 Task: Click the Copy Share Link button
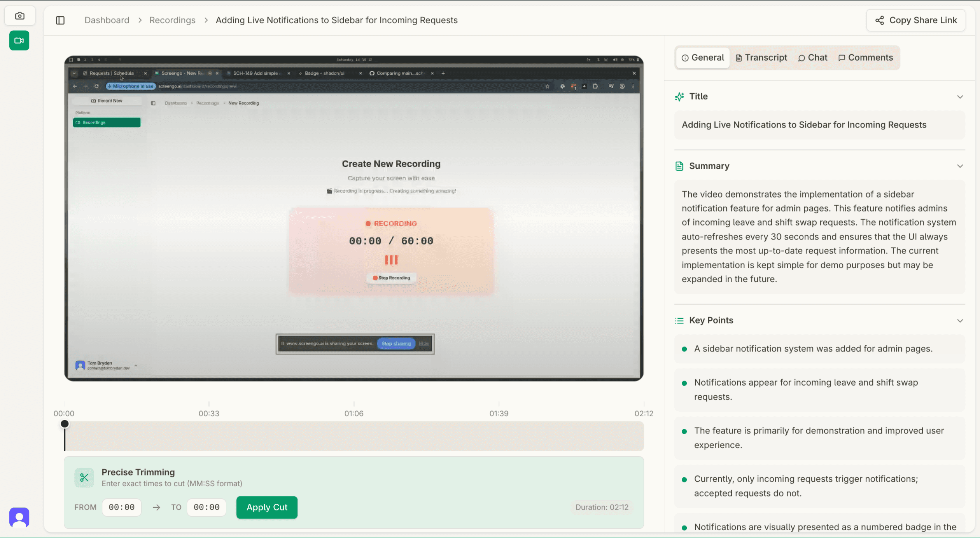pos(915,20)
